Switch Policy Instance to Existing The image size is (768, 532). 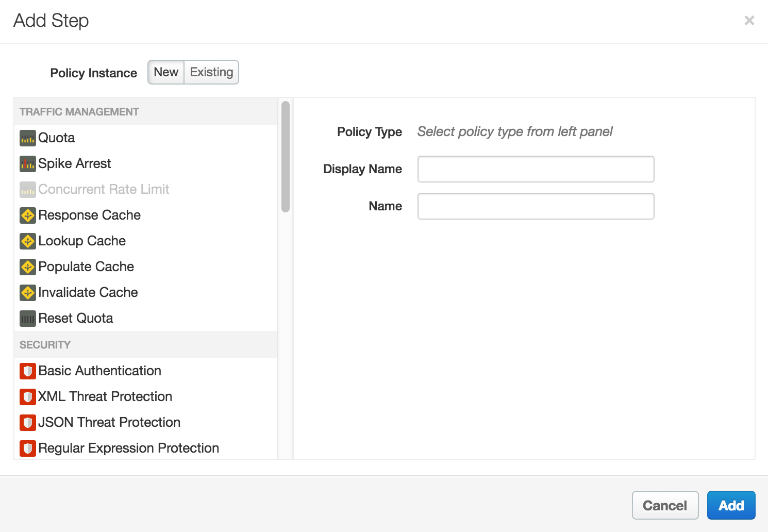(x=211, y=72)
